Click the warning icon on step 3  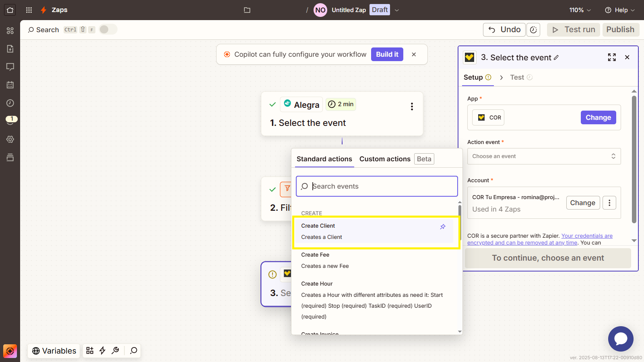[272, 275]
